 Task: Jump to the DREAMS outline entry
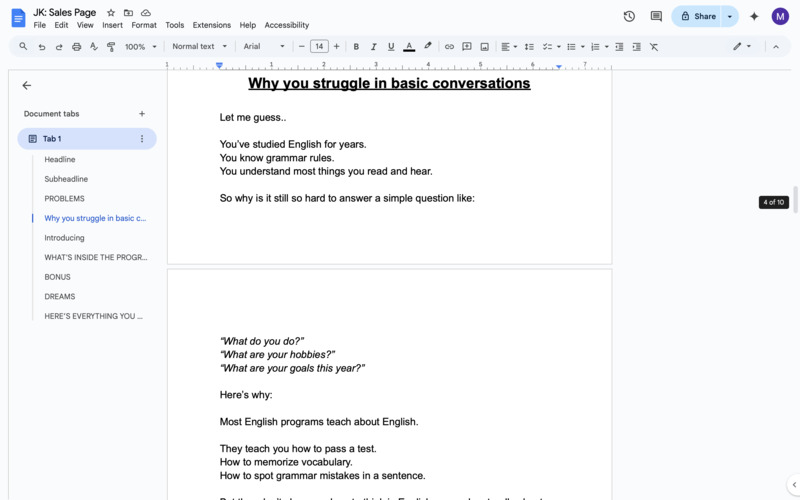(60, 296)
